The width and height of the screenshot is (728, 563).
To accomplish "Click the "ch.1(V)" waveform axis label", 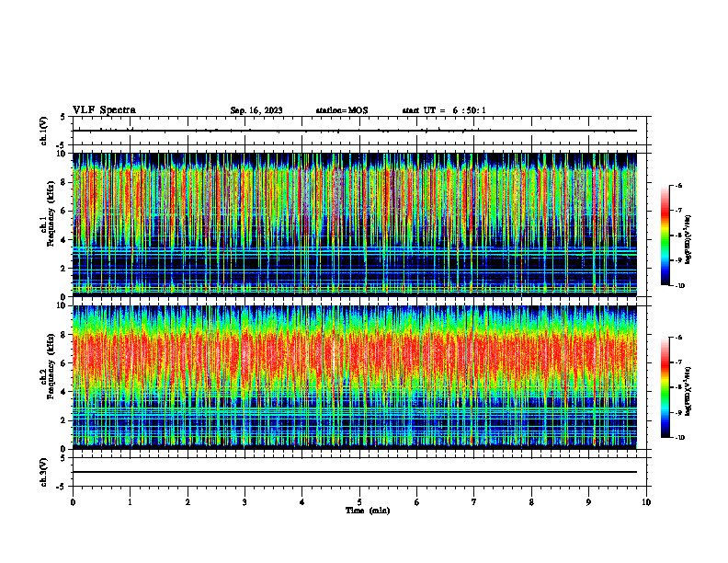I will pyautogui.click(x=44, y=131).
